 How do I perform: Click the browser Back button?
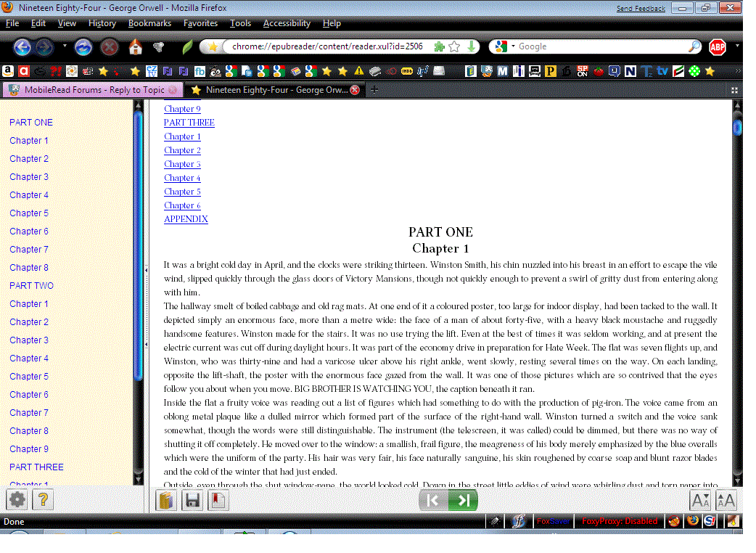[x=22, y=46]
